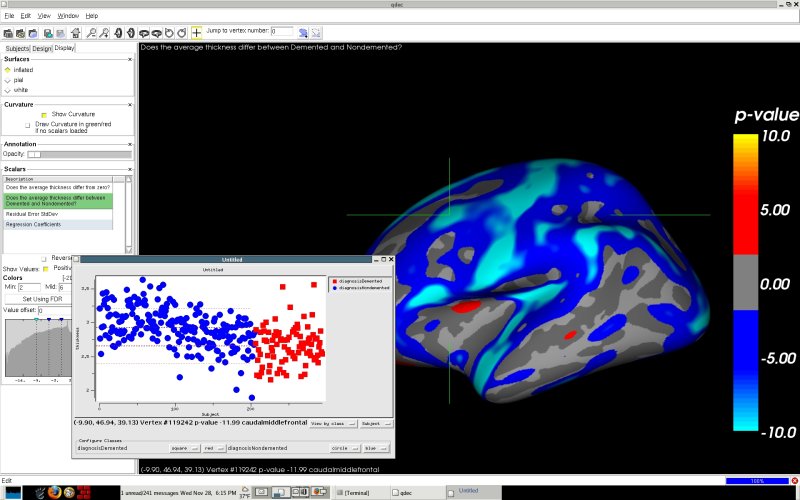Open the Window menu

point(68,16)
